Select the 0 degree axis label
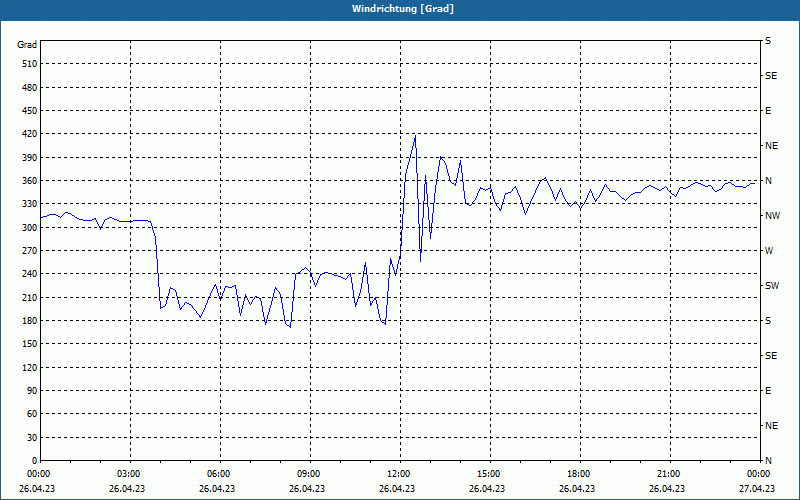The image size is (800, 500). click(x=34, y=461)
